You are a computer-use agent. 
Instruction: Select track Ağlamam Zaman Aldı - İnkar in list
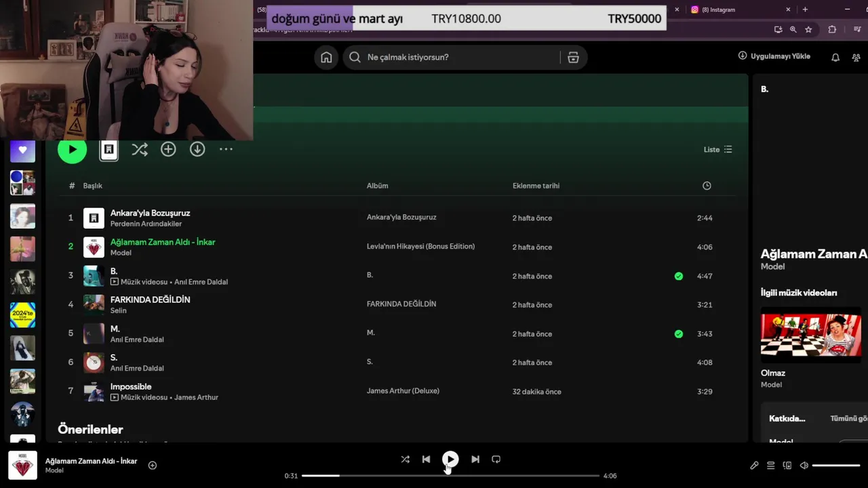click(x=163, y=242)
